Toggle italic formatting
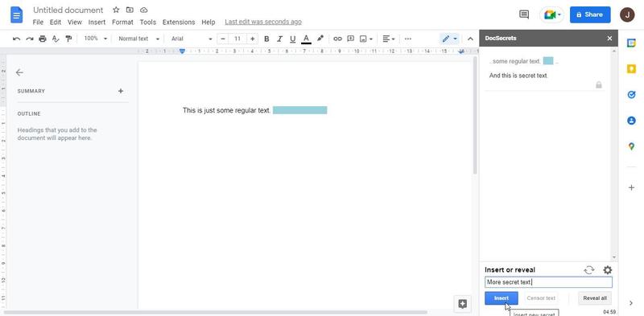Image resolution: width=644 pixels, height=316 pixels. 279,39
